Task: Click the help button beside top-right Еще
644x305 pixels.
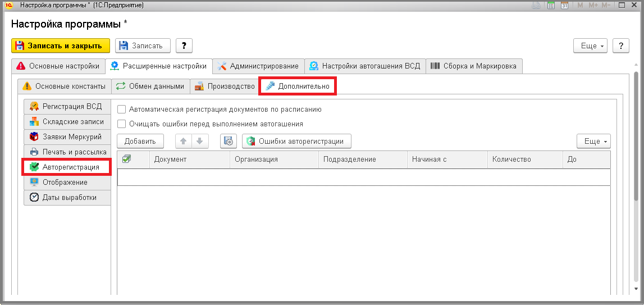Action: click(620, 45)
